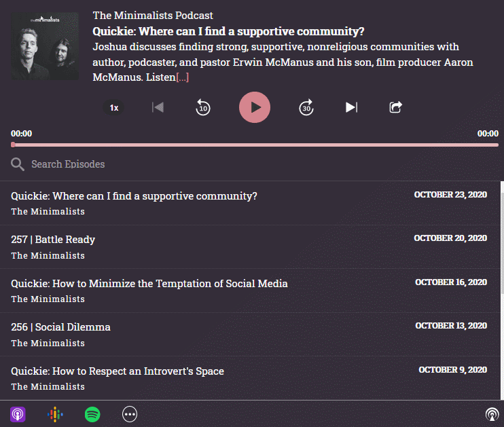Click the Minimalists podcast cover art
504x427 pixels.
coord(45,46)
